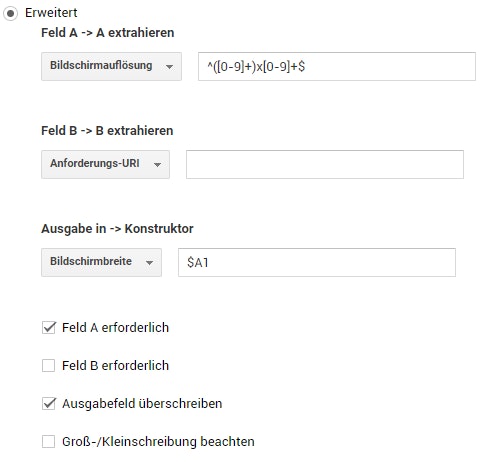The width and height of the screenshot is (489, 462).
Task: Focus the Feld A regex input field
Action: point(337,66)
